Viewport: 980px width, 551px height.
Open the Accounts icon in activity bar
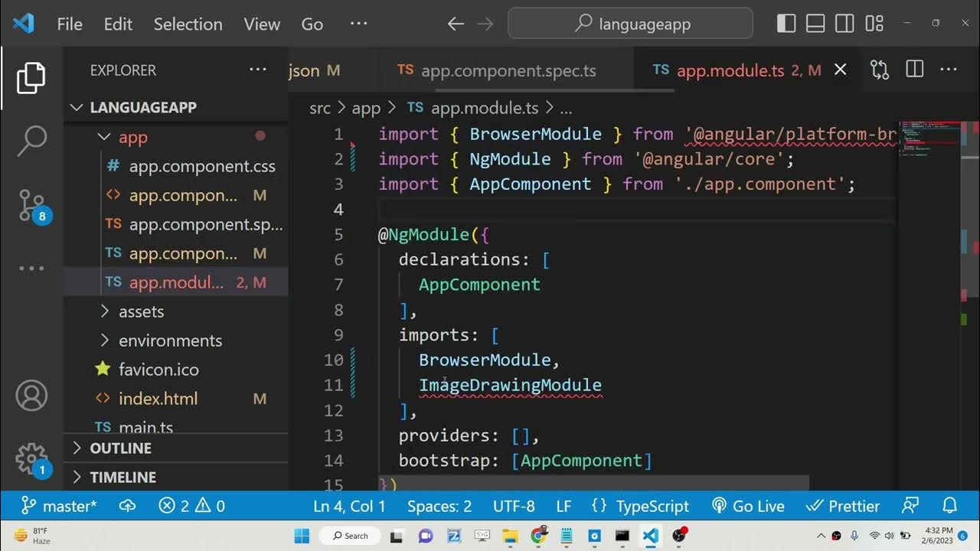(31, 396)
